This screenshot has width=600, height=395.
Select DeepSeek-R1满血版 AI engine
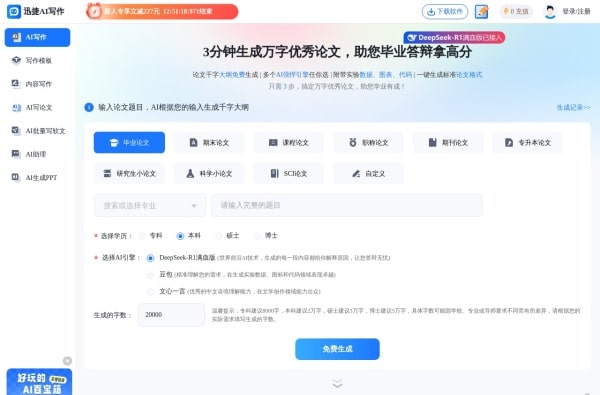point(150,258)
